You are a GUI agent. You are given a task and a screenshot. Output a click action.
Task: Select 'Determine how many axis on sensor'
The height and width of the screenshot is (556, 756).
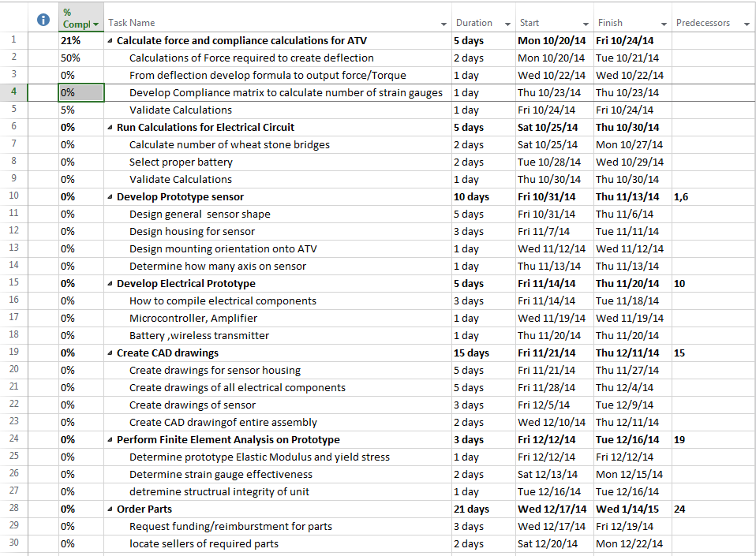[218, 266]
